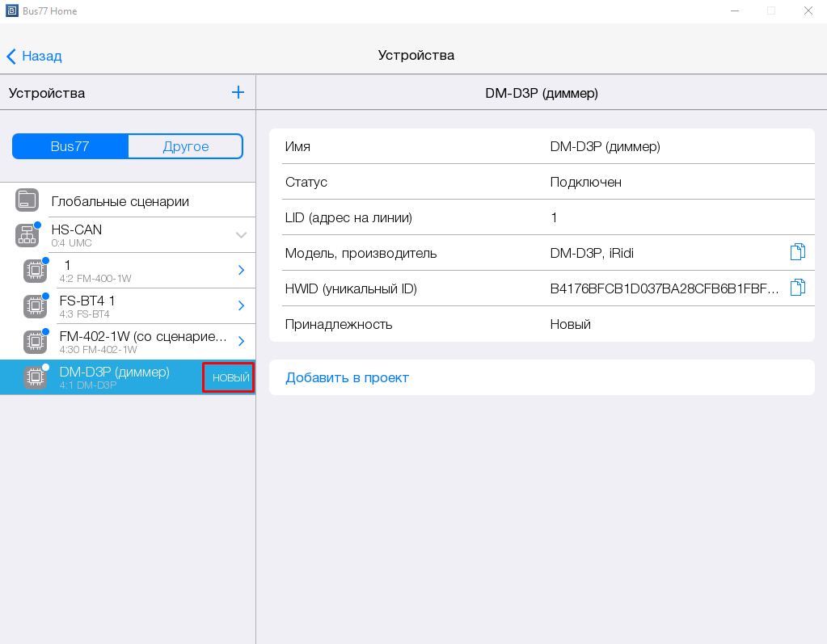Image resolution: width=827 pixels, height=644 pixels.
Task: Click the Имя field value DM-D3P
Action: coord(605,146)
